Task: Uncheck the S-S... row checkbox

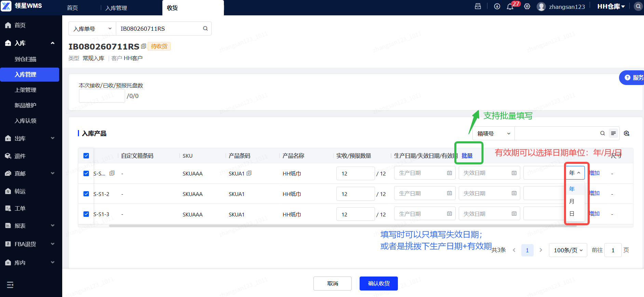Action: [86, 173]
